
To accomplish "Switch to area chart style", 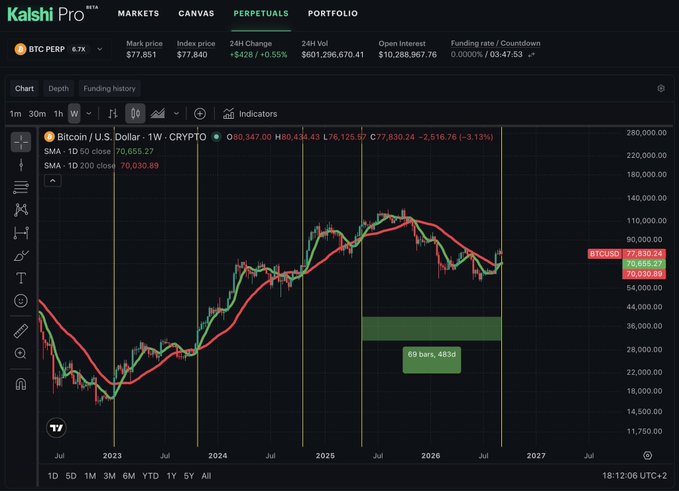I will [158, 114].
